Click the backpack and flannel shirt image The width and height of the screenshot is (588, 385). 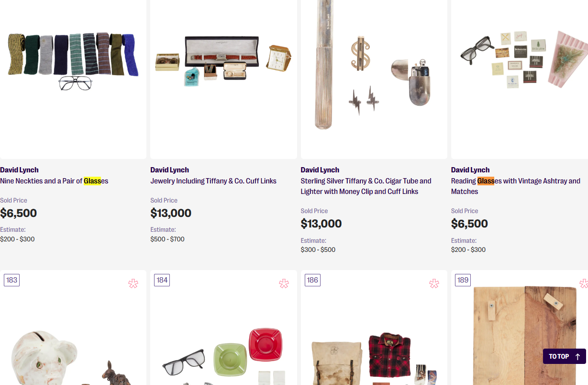pos(374,357)
